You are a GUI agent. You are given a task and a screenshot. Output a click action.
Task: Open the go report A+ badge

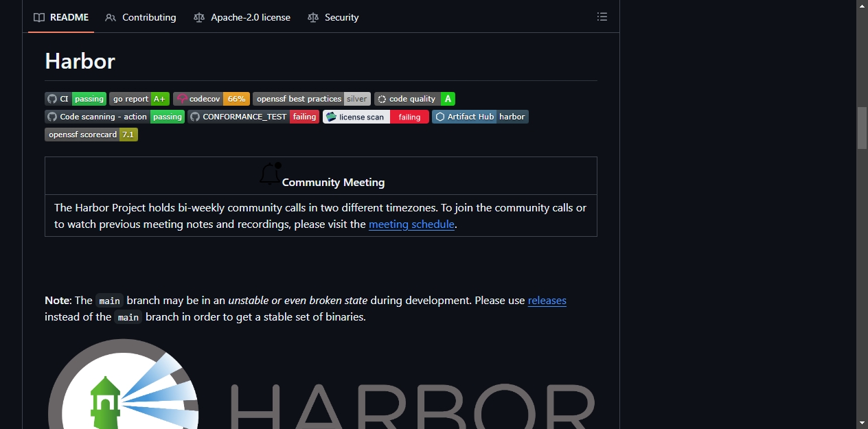(x=139, y=99)
